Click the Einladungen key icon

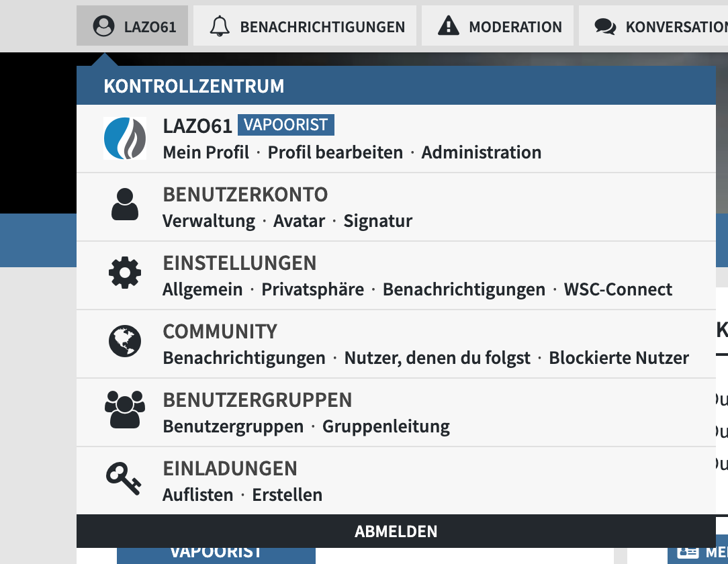coord(124,478)
